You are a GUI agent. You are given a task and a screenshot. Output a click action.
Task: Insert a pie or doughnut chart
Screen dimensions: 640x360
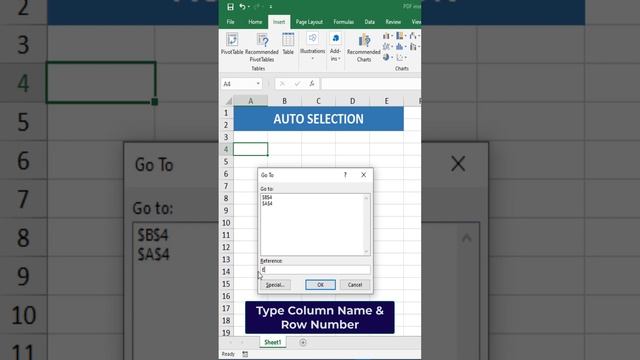387,58
